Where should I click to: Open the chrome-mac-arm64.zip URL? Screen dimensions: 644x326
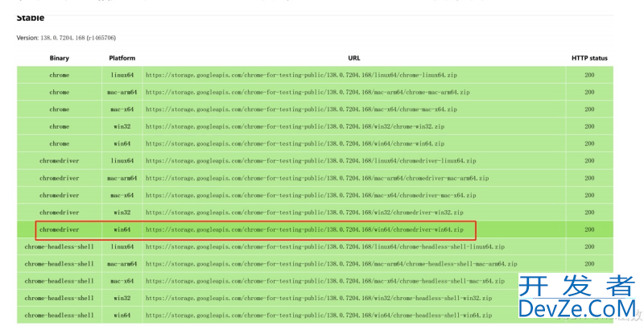tap(308, 93)
